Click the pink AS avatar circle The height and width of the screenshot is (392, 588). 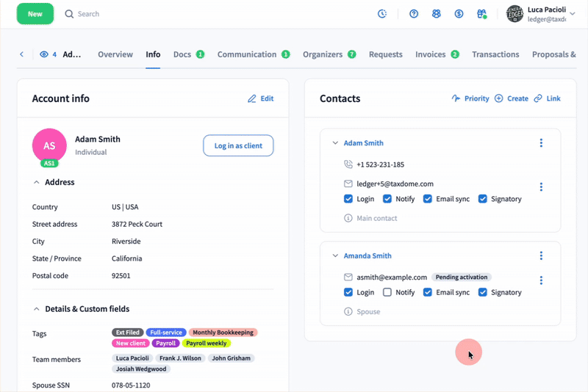[x=49, y=145]
